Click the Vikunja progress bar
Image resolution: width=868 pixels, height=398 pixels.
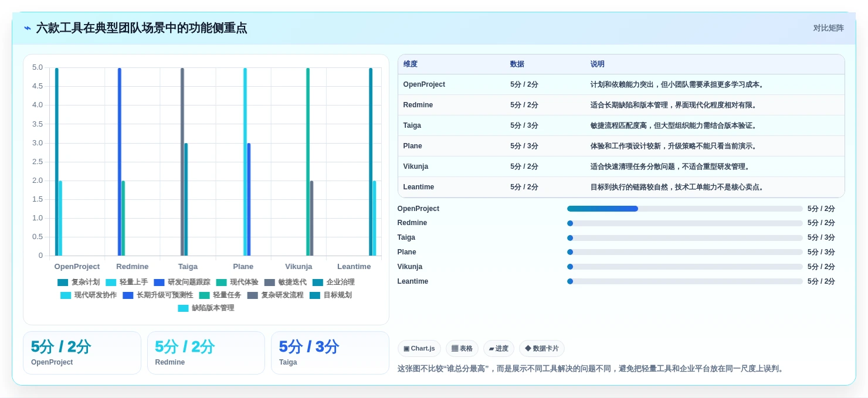point(684,267)
